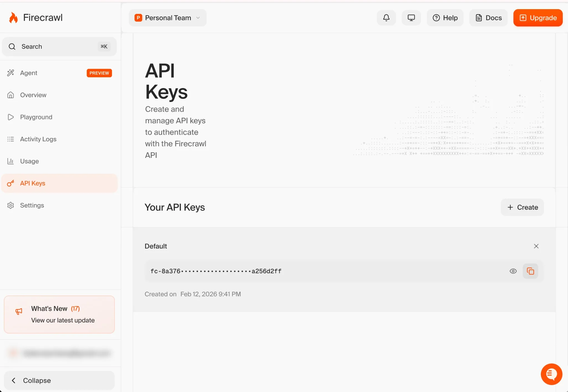Focus the Search field in sidebar

(59, 47)
